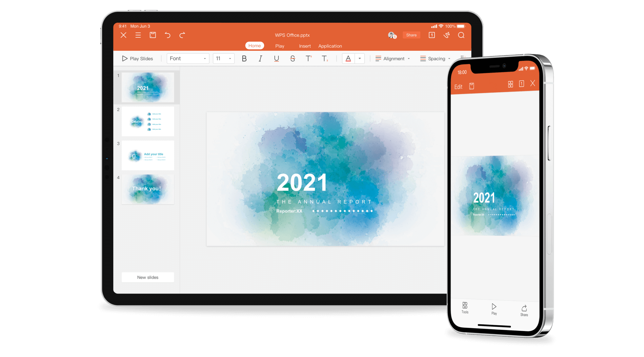The image size is (644, 357).
Task: Click the Text color icon
Action: (348, 58)
